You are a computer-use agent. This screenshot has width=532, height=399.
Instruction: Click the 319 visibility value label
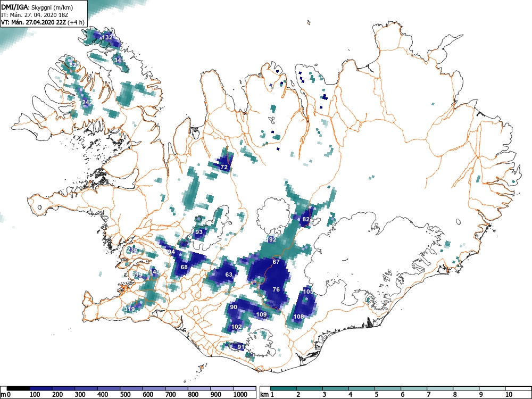(130, 309)
